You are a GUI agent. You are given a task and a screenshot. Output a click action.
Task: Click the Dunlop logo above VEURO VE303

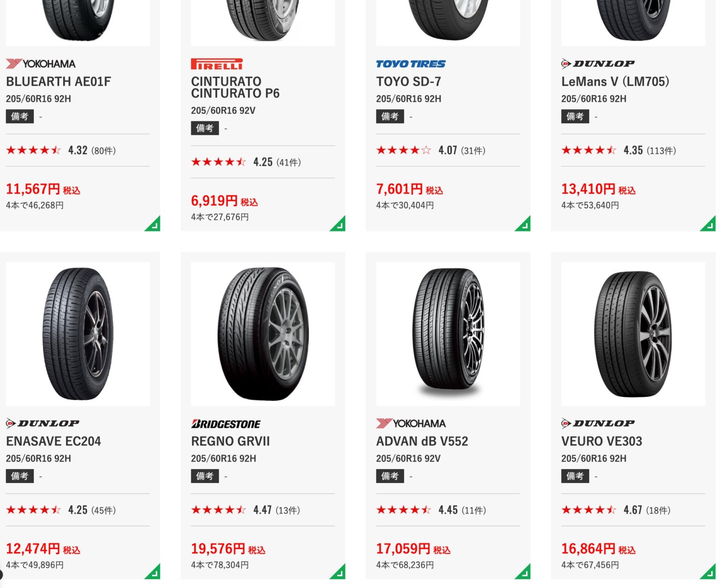click(598, 424)
